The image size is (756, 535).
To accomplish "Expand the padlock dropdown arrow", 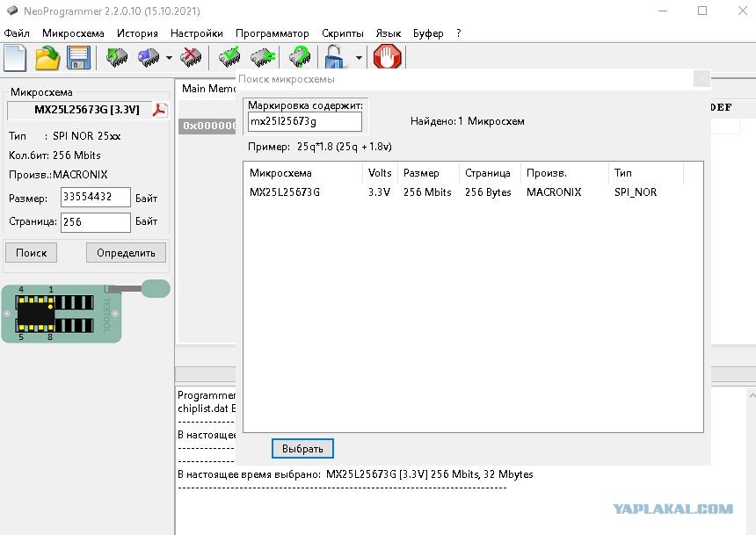I will click(x=359, y=58).
